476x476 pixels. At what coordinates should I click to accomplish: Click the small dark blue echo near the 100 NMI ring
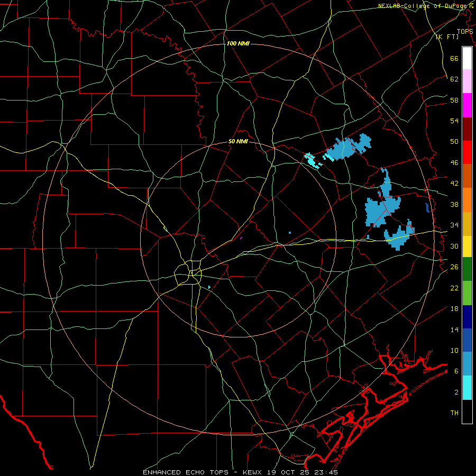click(427, 208)
